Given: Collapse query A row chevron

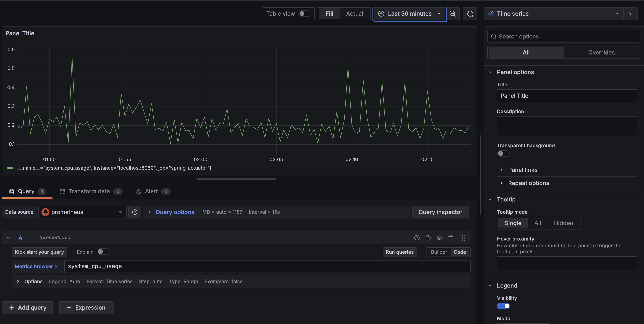Looking at the screenshot, I should coord(8,237).
